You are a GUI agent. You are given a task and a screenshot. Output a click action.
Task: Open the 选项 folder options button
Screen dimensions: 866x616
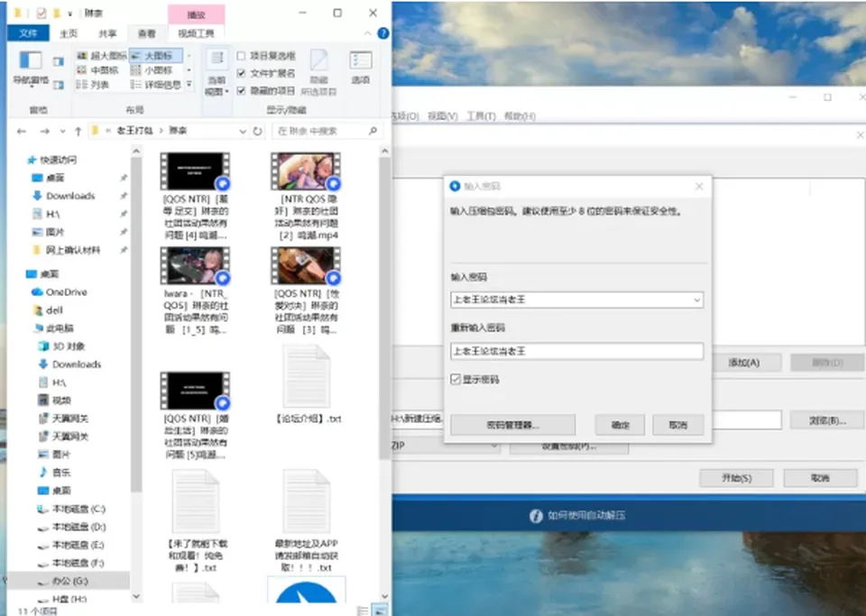point(361,68)
